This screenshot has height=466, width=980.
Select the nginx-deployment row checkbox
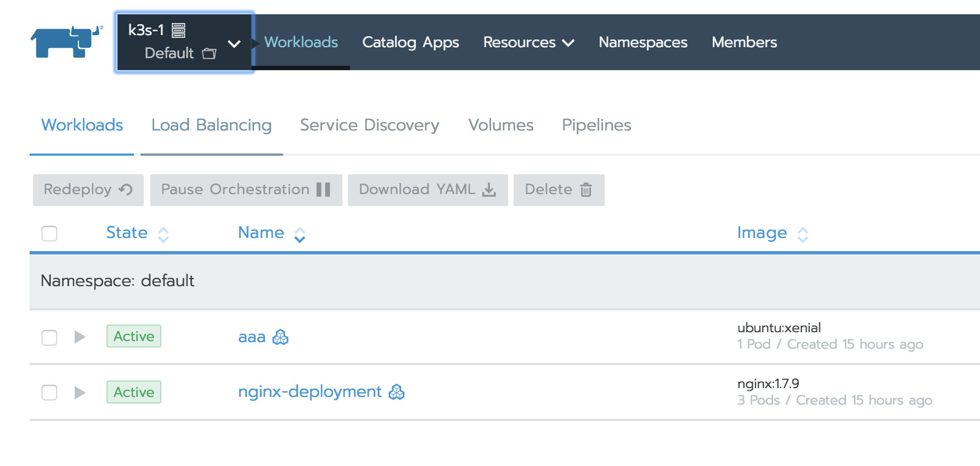49,393
